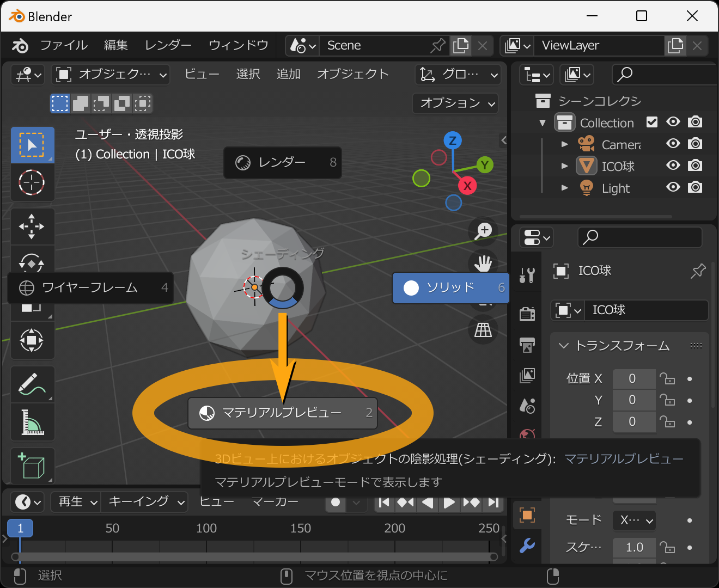
Task: Set selection mode to new selection
Action: (x=60, y=103)
